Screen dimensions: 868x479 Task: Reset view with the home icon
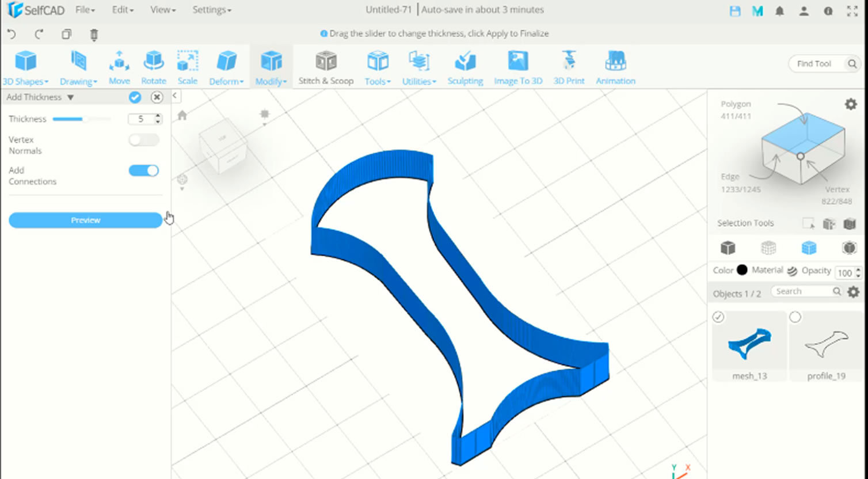[182, 115]
